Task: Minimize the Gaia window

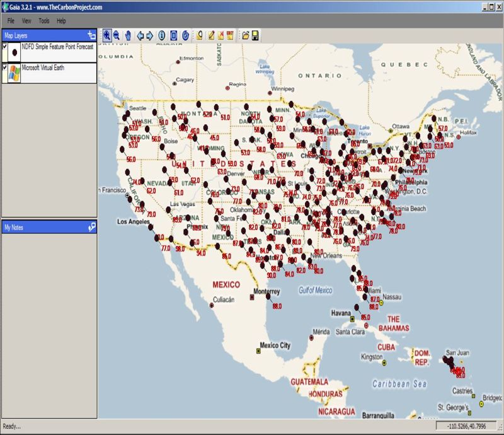Action: click(484, 6)
